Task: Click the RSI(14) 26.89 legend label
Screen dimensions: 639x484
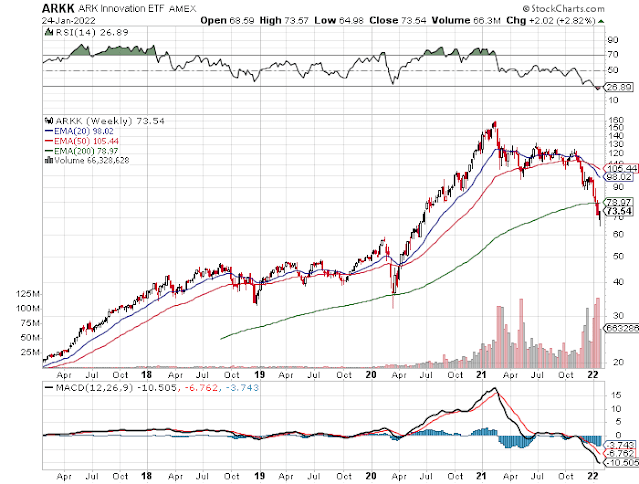Action: [x=92, y=32]
